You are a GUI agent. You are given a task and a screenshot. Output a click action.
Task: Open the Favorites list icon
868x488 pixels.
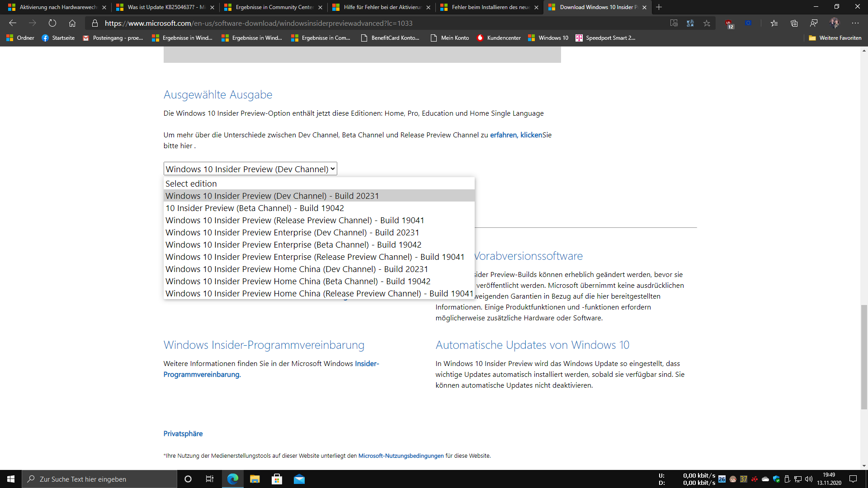(774, 23)
